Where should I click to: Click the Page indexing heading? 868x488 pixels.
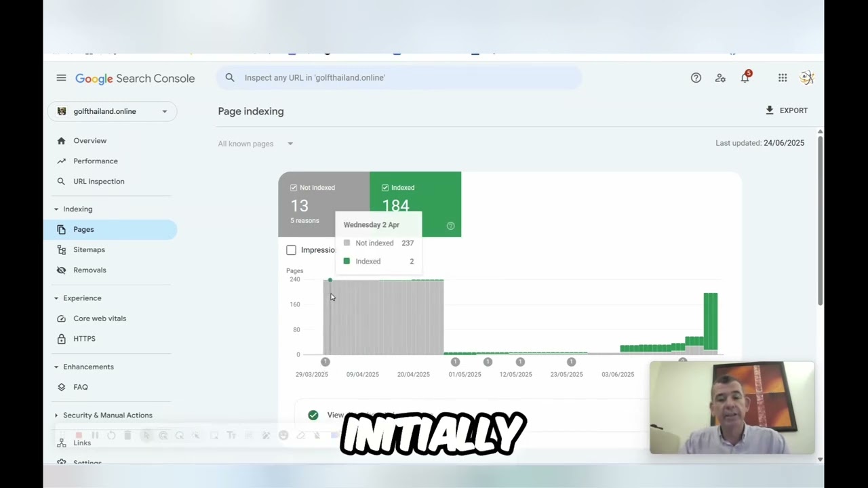click(x=251, y=111)
